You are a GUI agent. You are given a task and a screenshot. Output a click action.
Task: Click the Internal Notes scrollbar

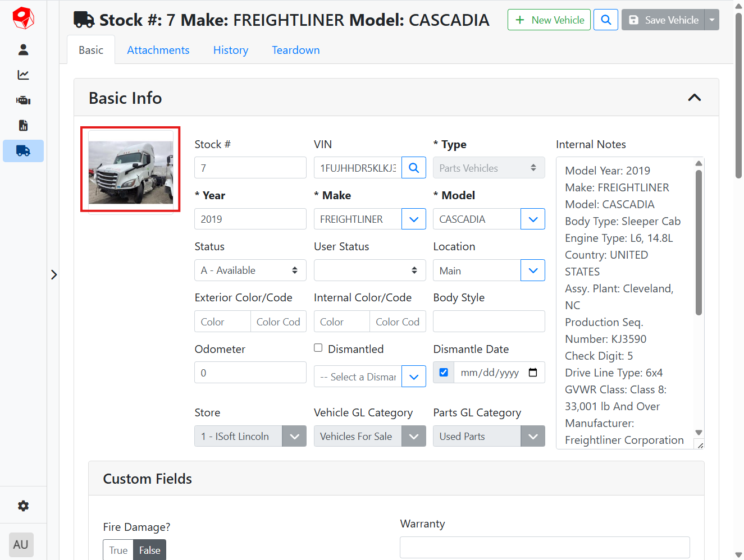click(699, 242)
